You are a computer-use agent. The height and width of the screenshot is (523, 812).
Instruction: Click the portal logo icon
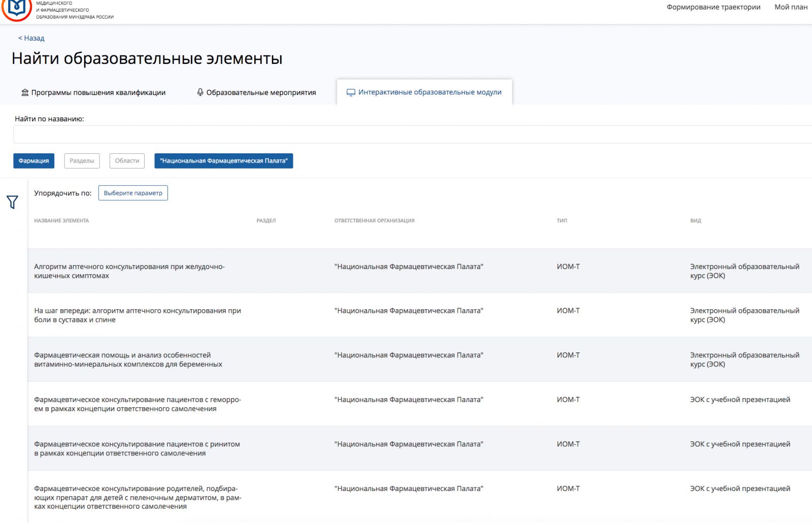(17, 9)
